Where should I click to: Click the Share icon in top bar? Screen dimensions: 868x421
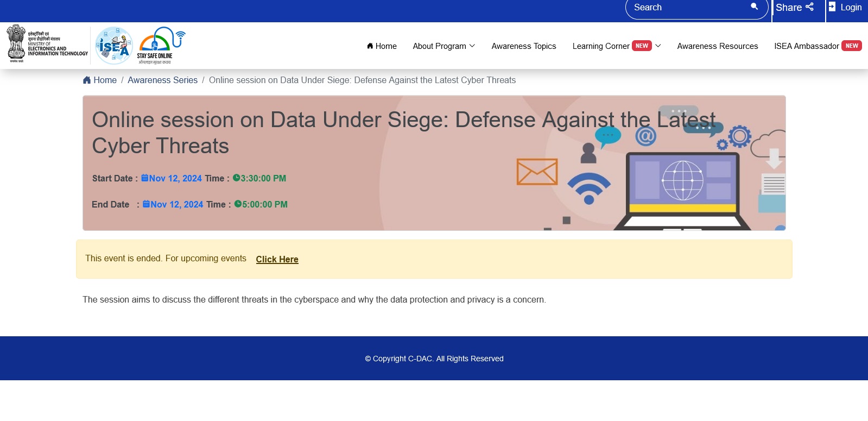coord(809,7)
